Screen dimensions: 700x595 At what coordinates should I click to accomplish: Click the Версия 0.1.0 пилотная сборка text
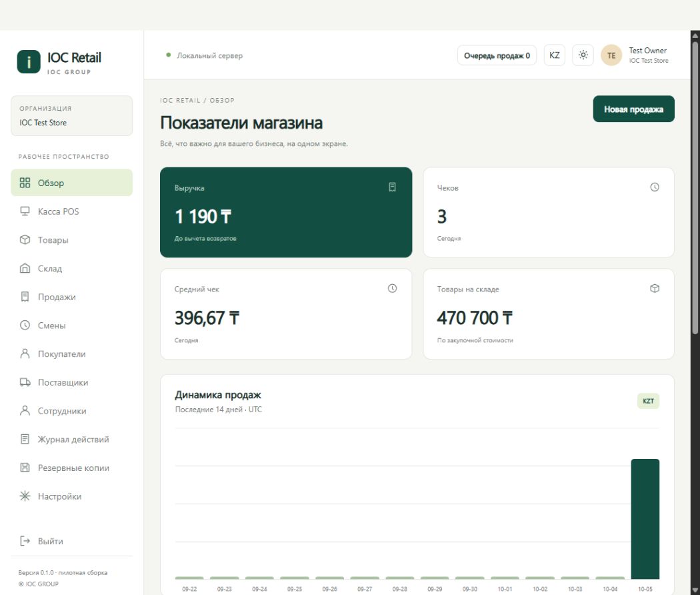(63, 573)
